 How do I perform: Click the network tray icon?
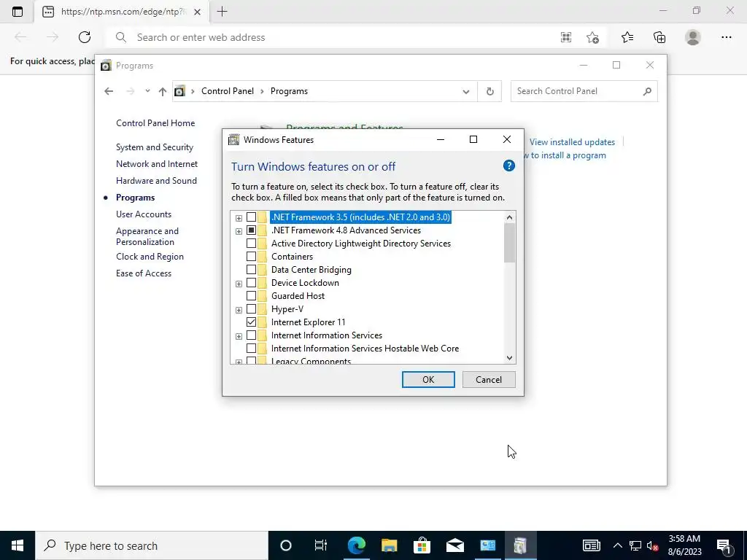pos(635,545)
